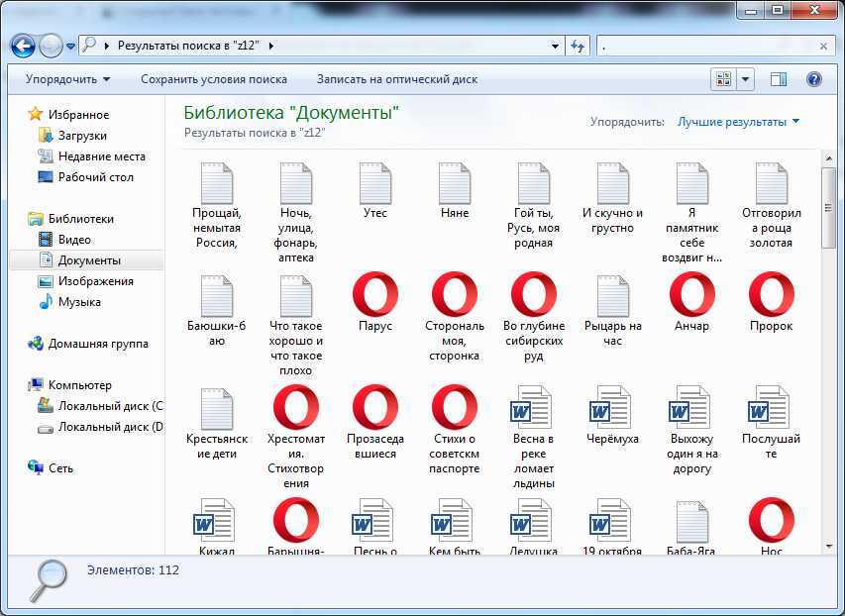Select the Opera file Нос
The height and width of the screenshot is (616, 845).
coord(771,527)
